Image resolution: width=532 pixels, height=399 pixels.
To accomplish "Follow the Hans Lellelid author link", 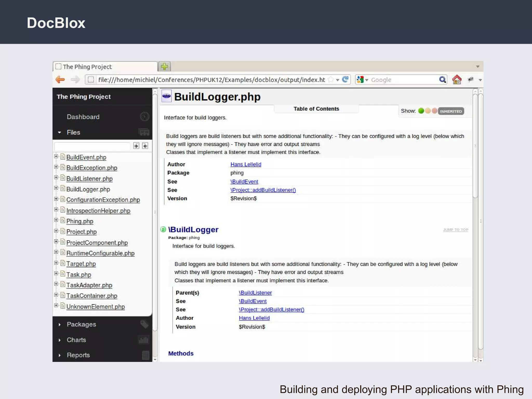I will 246,164.
